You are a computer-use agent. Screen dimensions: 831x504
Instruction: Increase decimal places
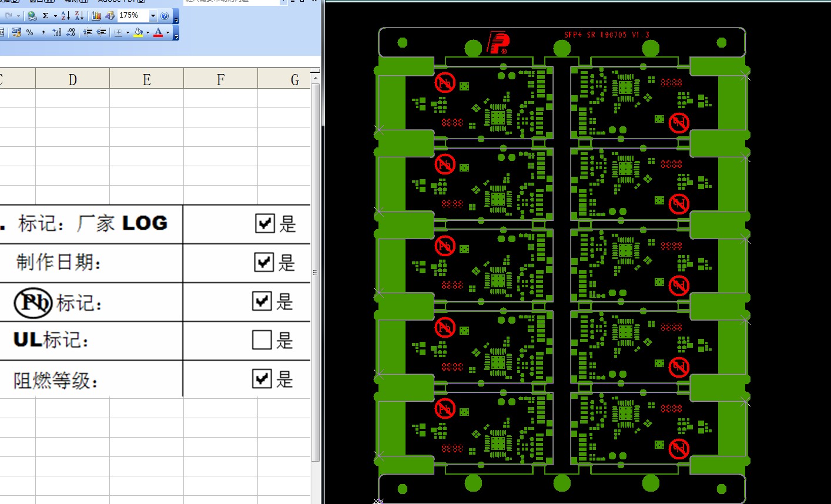(57, 32)
